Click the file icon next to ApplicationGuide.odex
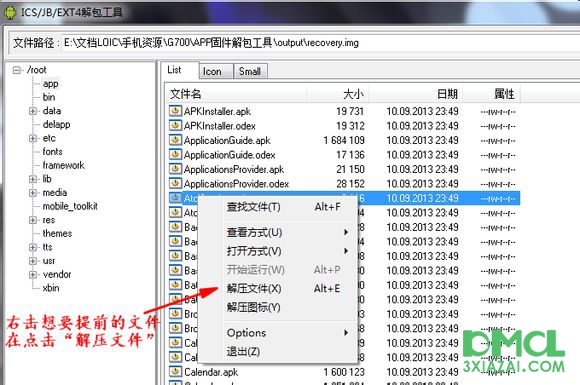Viewport: 580px width, 385px height. coord(175,154)
